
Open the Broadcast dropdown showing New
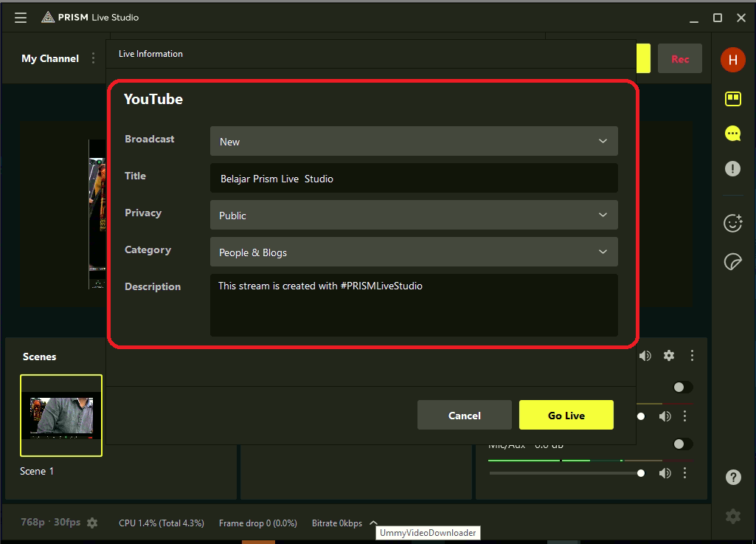pos(414,141)
